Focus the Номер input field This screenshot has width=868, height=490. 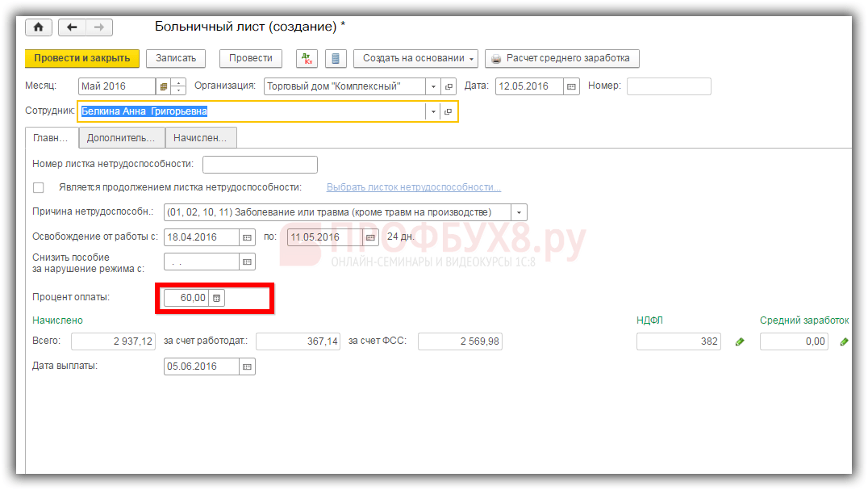tap(669, 86)
